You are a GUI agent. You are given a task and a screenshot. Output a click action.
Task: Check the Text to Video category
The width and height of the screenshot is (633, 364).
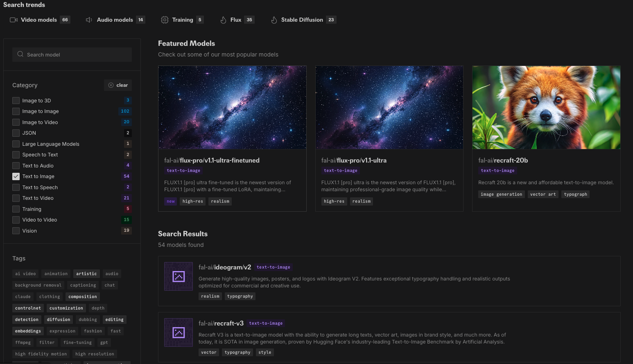[16, 198]
